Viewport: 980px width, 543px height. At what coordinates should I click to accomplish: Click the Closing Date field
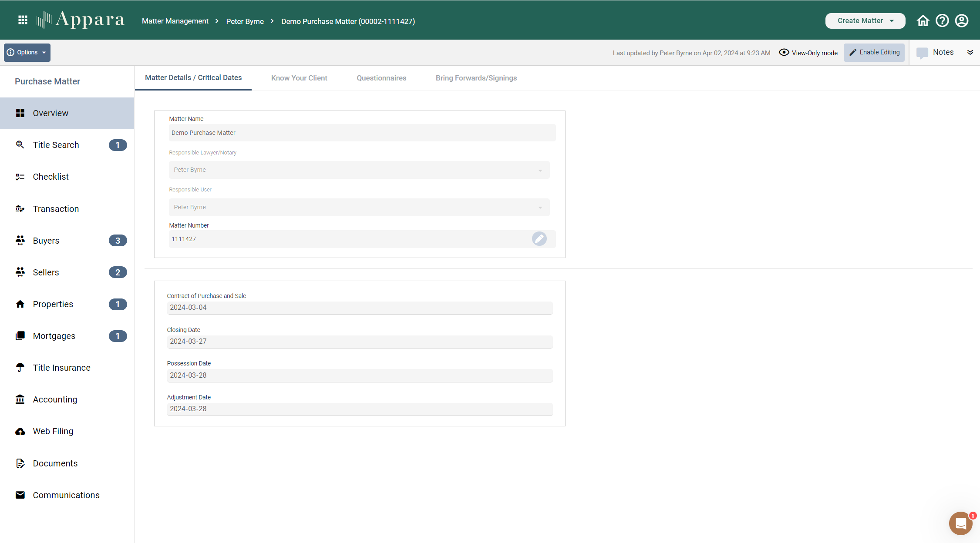(x=360, y=342)
